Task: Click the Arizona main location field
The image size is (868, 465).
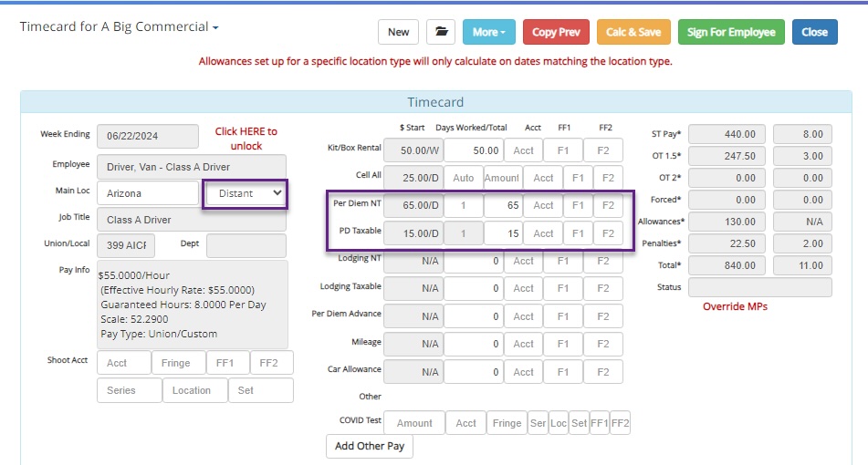Action: 148,193
